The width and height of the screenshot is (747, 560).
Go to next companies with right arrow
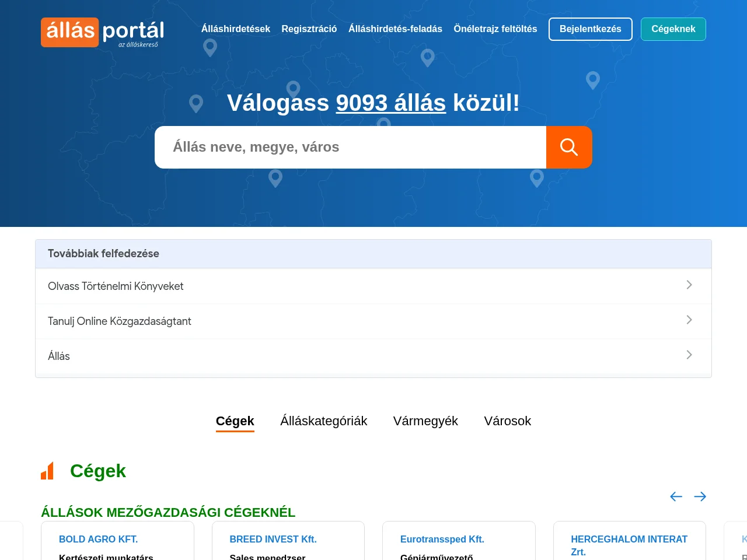[x=700, y=496]
